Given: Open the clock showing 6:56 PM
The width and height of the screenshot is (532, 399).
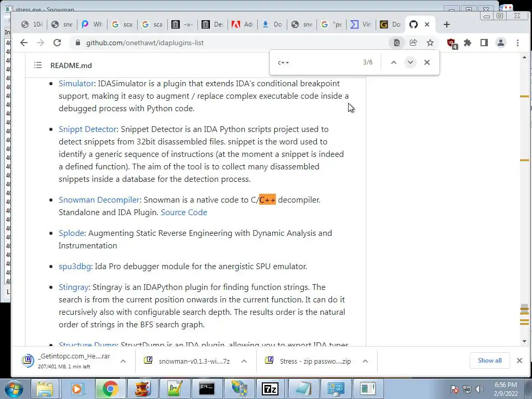Looking at the screenshot, I should [x=506, y=389].
